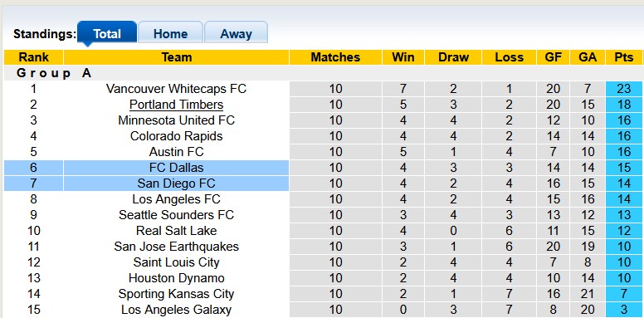The height and width of the screenshot is (318, 644).
Task: Click the Rank column header
Action: [x=34, y=57]
